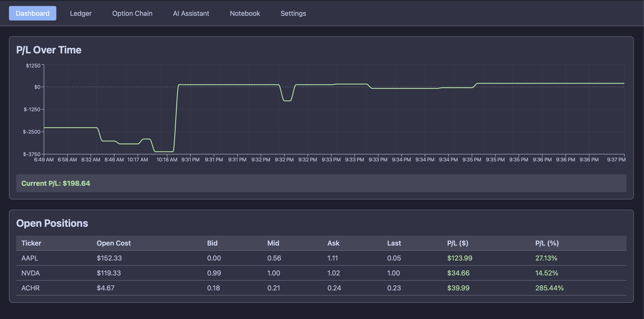Click the 8:32 AM x-axis label

point(91,160)
